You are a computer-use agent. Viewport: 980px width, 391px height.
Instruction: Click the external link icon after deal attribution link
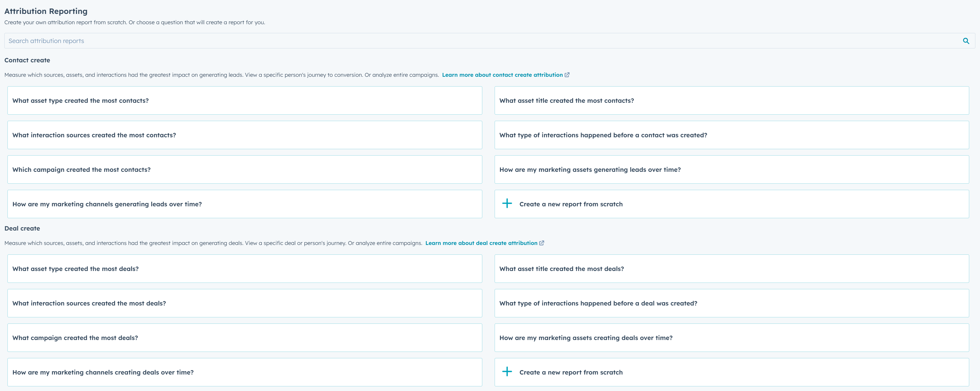tap(542, 243)
